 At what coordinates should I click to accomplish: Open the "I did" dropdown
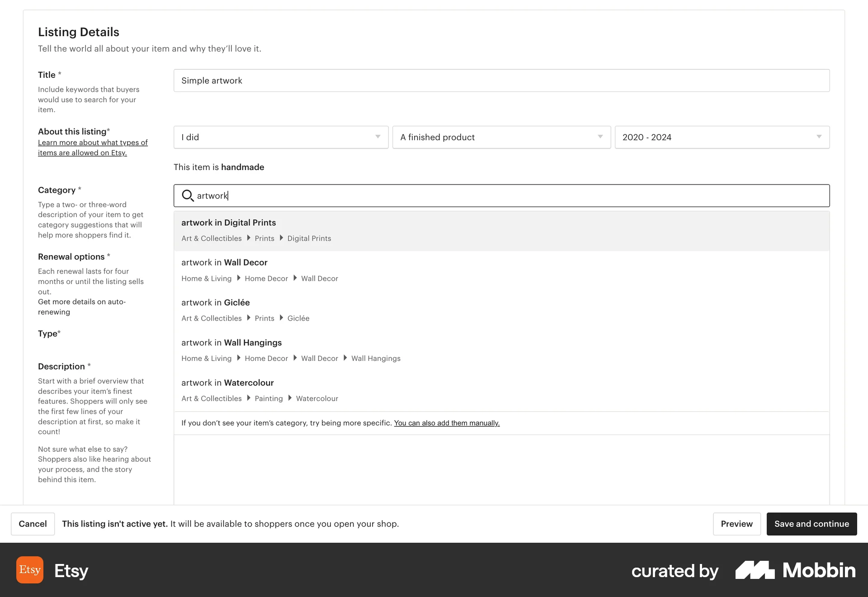(x=281, y=137)
